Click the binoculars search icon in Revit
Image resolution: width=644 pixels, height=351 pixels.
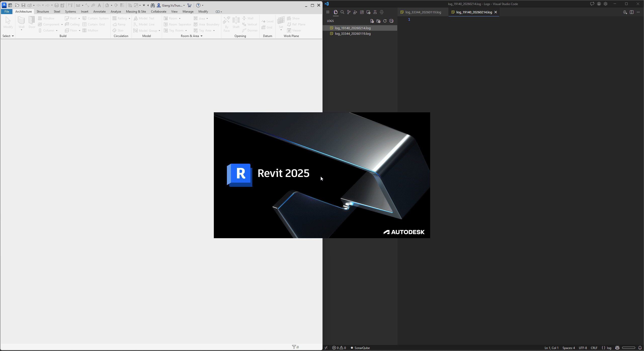[x=152, y=5]
